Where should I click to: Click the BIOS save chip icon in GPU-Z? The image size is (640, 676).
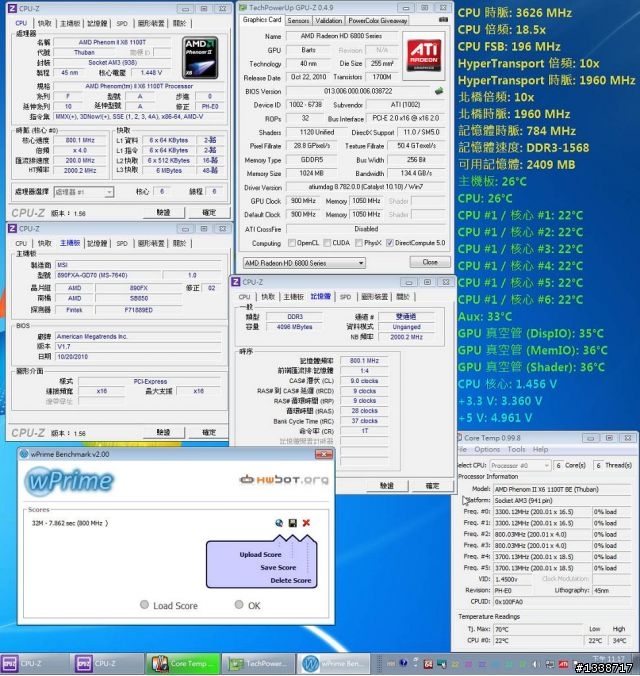coord(439,91)
